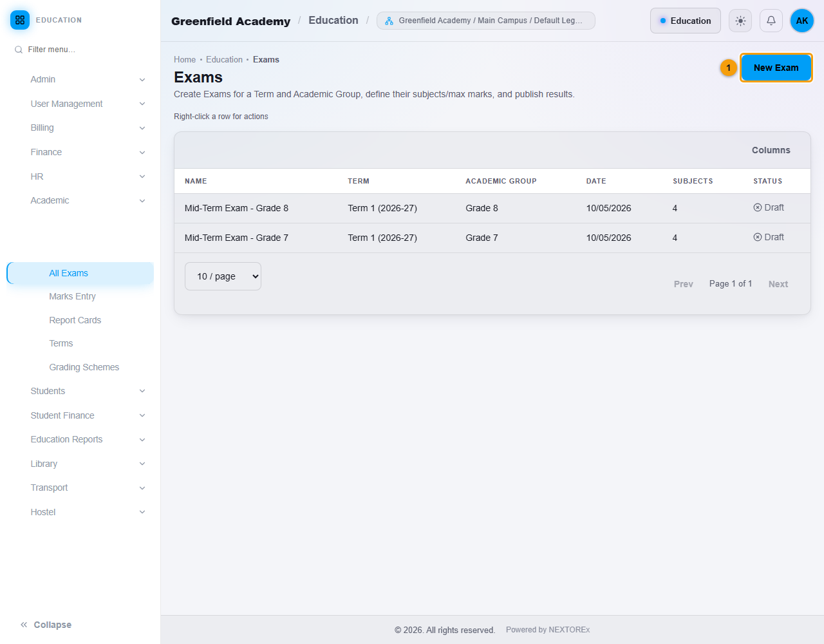The width and height of the screenshot is (824, 644).
Task: Click the Education module switcher button
Action: (x=685, y=21)
